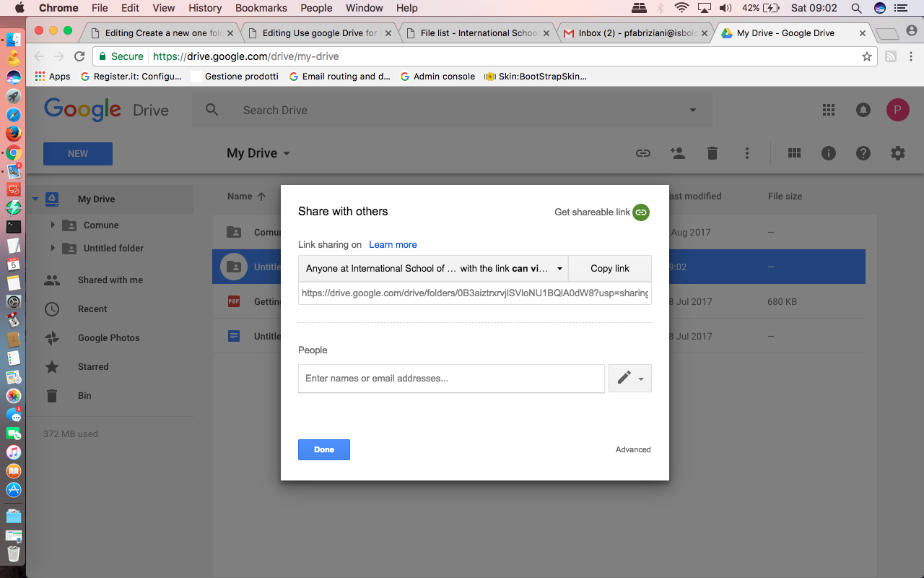Click the green Get shareable link icon
The width and height of the screenshot is (924, 578).
641,212
